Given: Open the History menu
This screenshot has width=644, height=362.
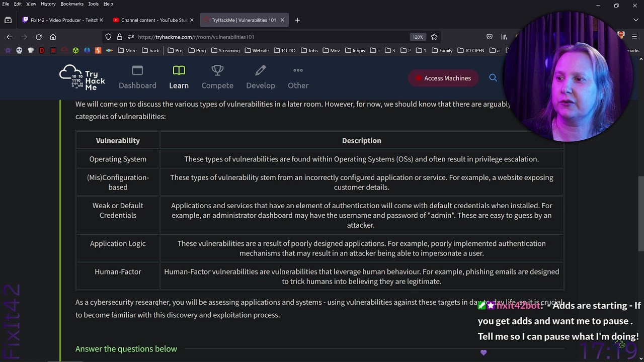Looking at the screenshot, I should (48, 4).
